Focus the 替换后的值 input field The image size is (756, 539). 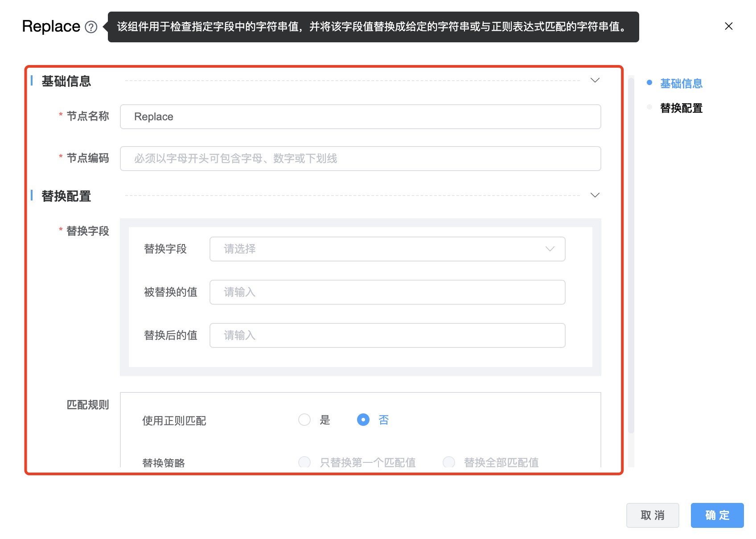(387, 335)
